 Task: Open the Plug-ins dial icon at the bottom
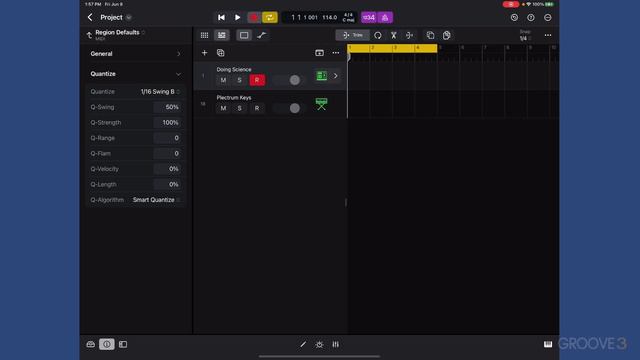[319, 344]
